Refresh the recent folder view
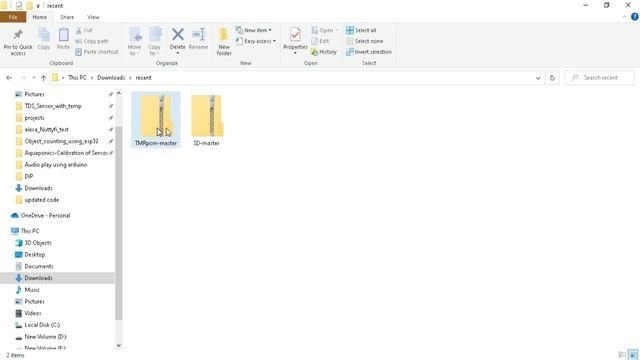The height and width of the screenshot is (360, 640). [552, 78]
